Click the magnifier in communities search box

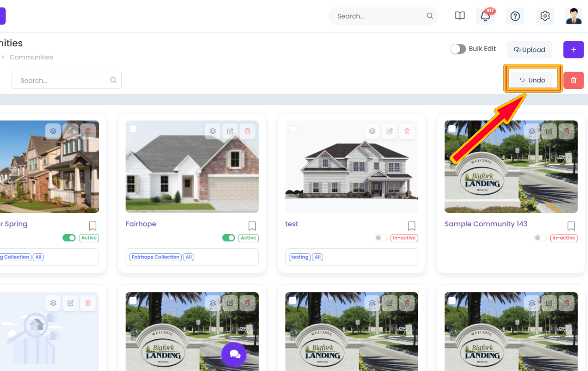tap(113, 80)
